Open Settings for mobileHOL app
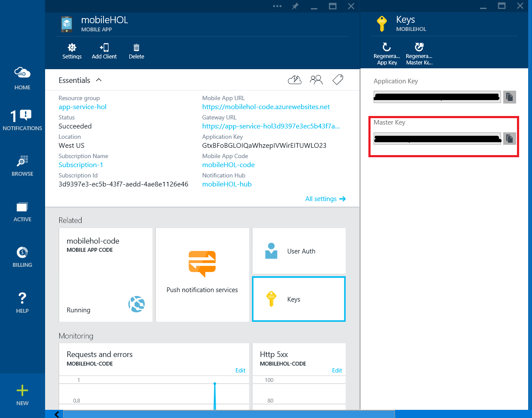Screen dimensions: 532x418 72,51
